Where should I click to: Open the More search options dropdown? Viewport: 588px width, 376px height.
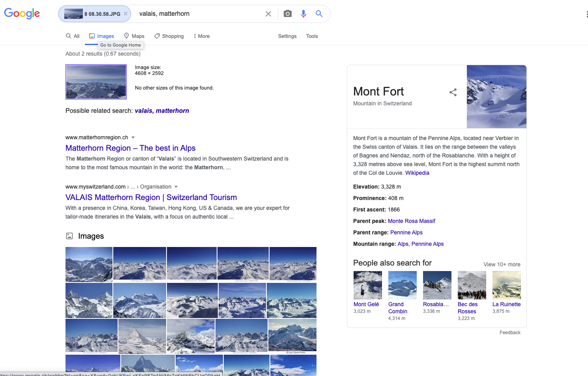(201, 36)
